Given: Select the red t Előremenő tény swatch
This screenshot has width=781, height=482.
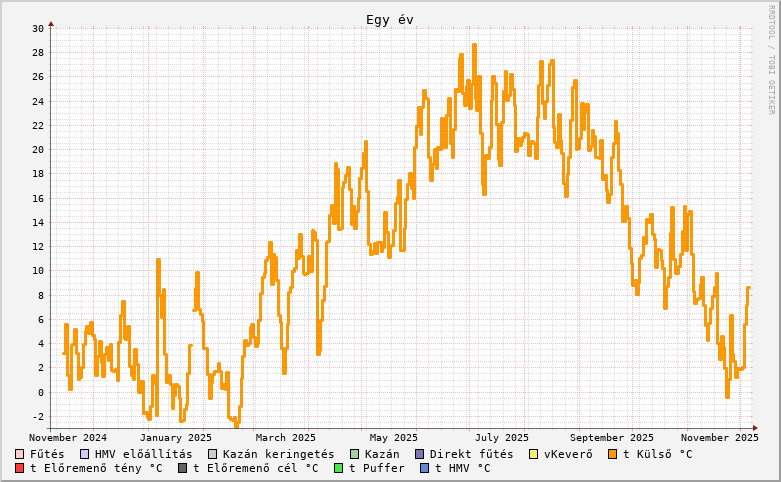Looking at the screenshot, I should coord(20,468).
